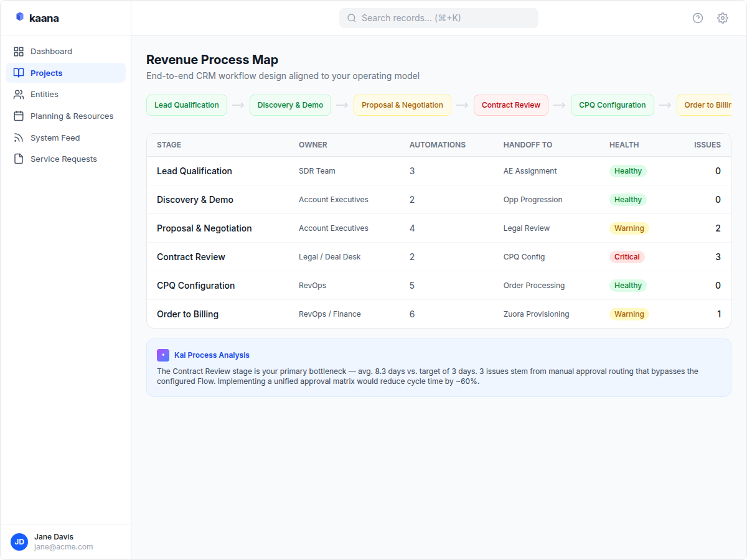Click inside the Search records field

[438, 18]
